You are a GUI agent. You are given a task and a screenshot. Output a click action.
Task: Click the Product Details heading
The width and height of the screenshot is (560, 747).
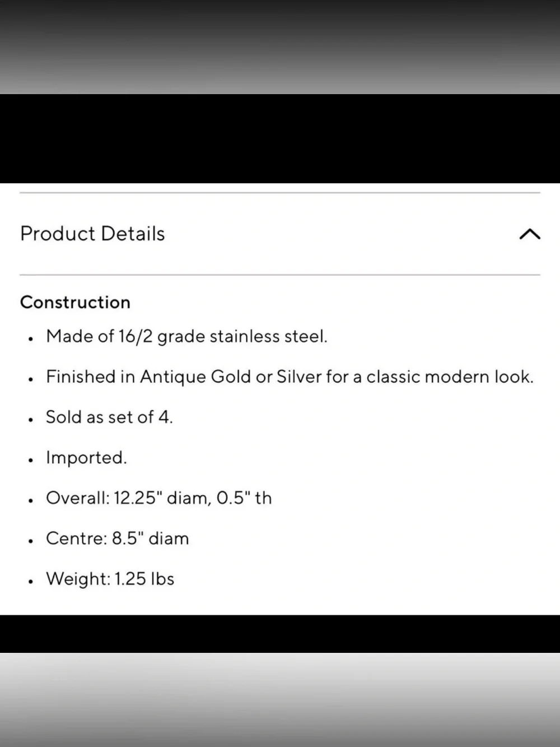click(92, 234)
